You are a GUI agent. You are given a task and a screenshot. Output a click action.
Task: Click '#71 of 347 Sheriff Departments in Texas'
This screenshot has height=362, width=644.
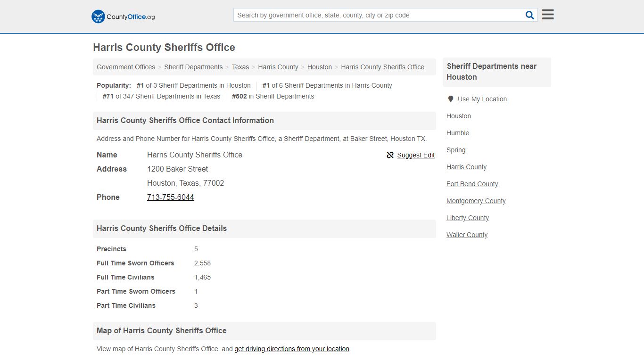point(161,96)
